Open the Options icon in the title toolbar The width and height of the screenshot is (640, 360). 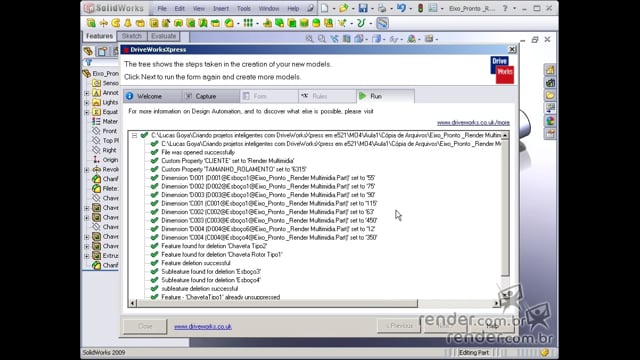[433, 8]
